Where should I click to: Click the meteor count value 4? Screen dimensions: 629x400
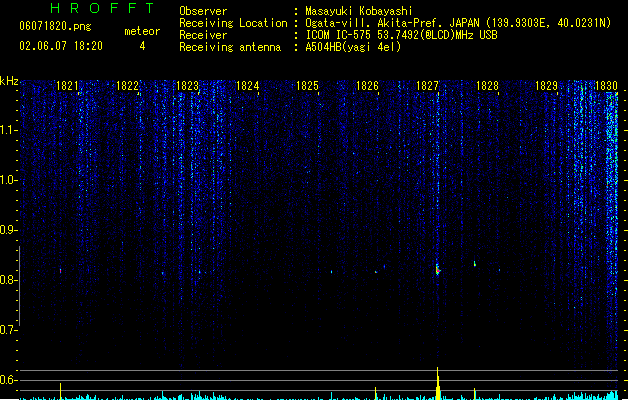(142, 46)
